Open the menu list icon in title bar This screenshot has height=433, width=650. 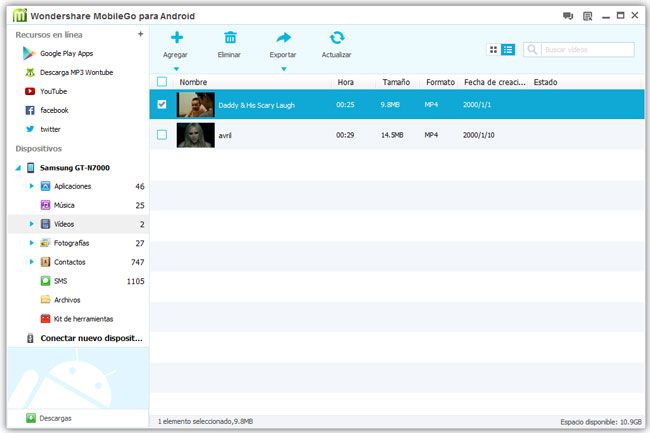(587, 16)
